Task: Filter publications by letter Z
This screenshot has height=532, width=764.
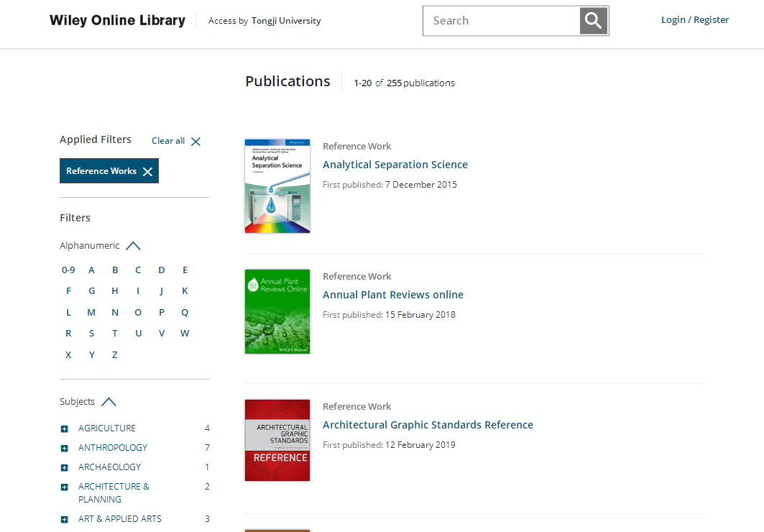Action: pyautogui.click(x=115, y=354)
